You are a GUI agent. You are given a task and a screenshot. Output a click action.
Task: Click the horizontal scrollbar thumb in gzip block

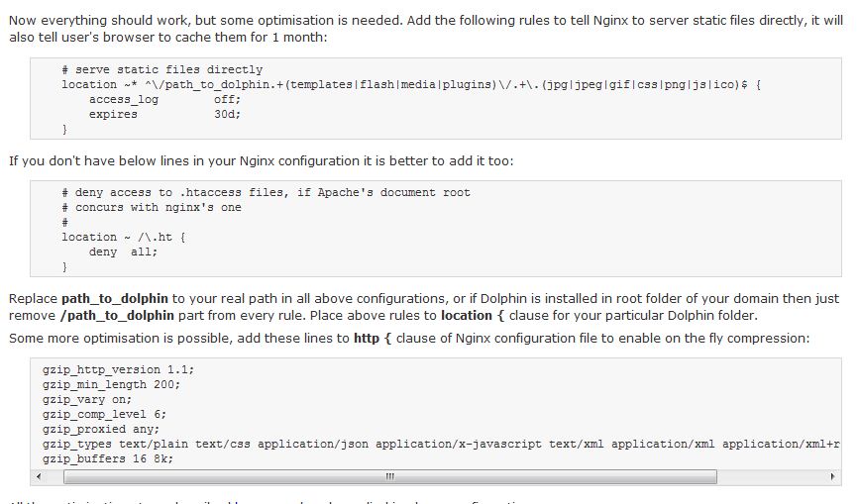[x=390, y=476]
